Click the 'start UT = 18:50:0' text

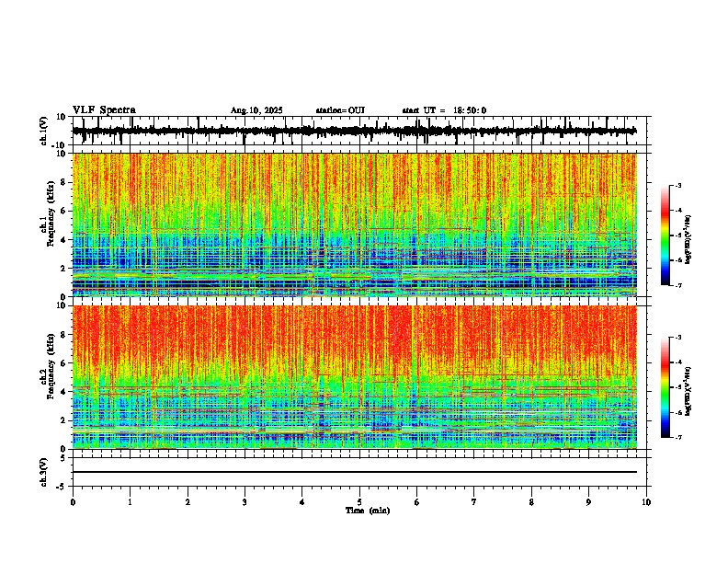point(444,110)
